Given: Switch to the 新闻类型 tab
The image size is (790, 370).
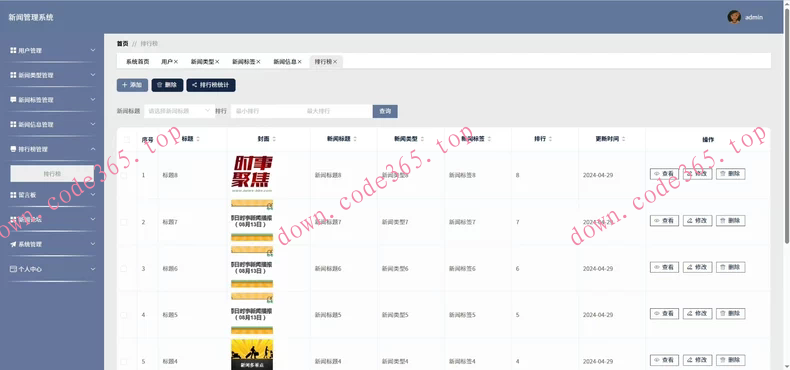Looking at the screenshot, I should [x=202, y=61].
